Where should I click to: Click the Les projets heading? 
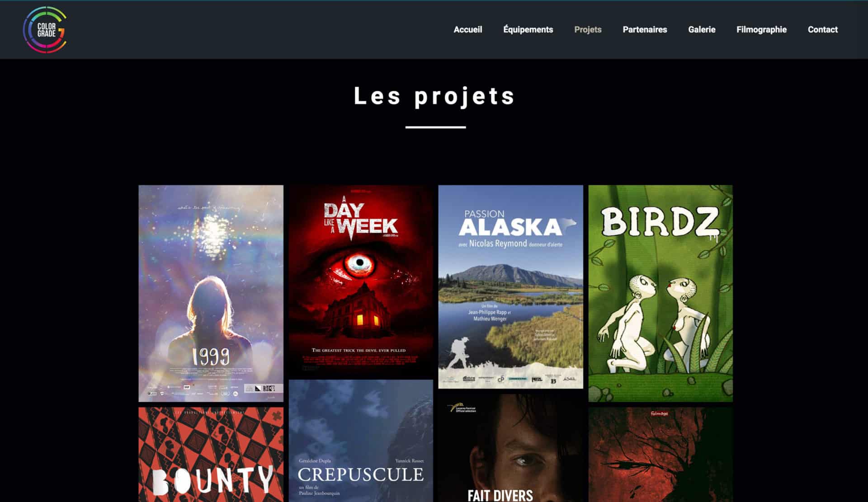434,96
